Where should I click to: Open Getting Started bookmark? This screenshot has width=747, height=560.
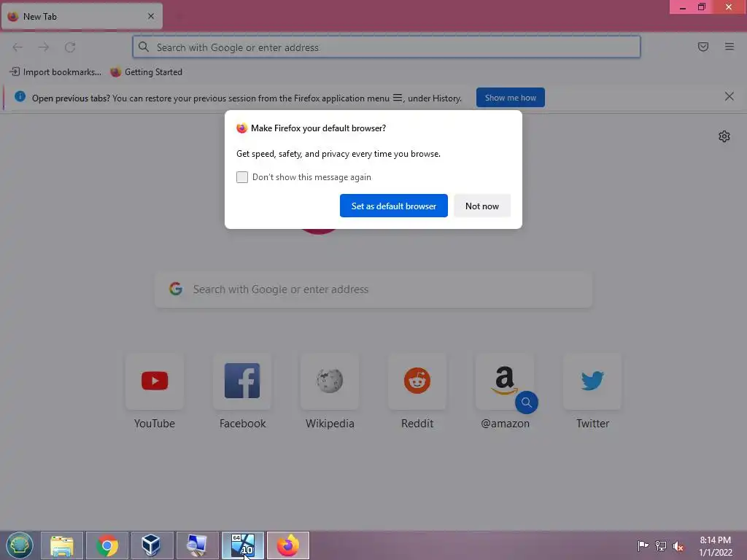click(146, 72)
